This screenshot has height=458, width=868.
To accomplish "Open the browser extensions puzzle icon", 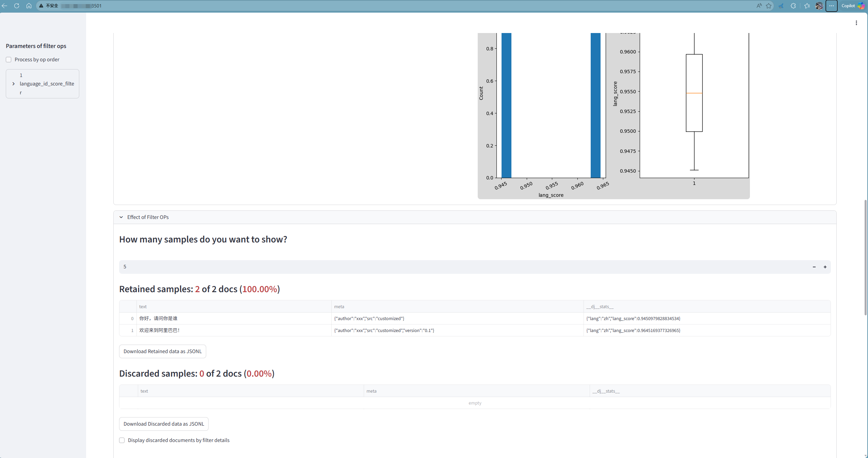I will coord(793,6).
